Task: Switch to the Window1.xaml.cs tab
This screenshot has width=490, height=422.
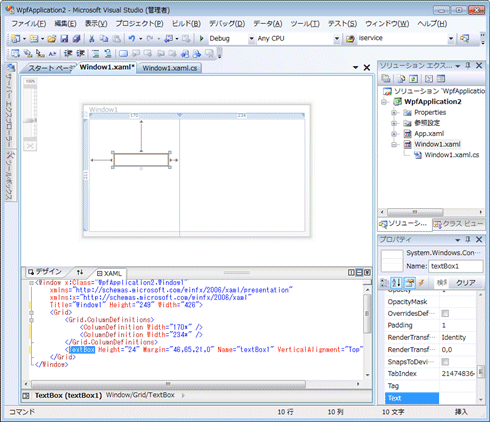Action: coord(170,68)
